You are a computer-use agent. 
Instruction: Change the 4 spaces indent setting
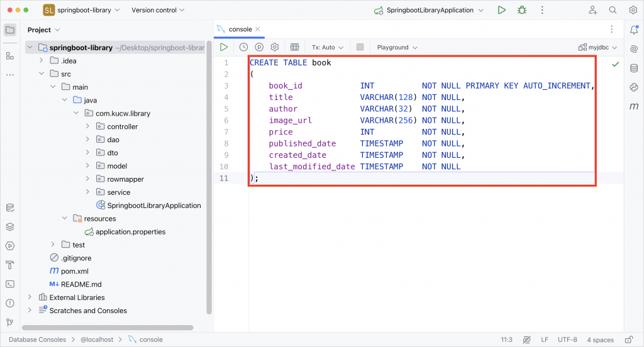tap(600, 339)
